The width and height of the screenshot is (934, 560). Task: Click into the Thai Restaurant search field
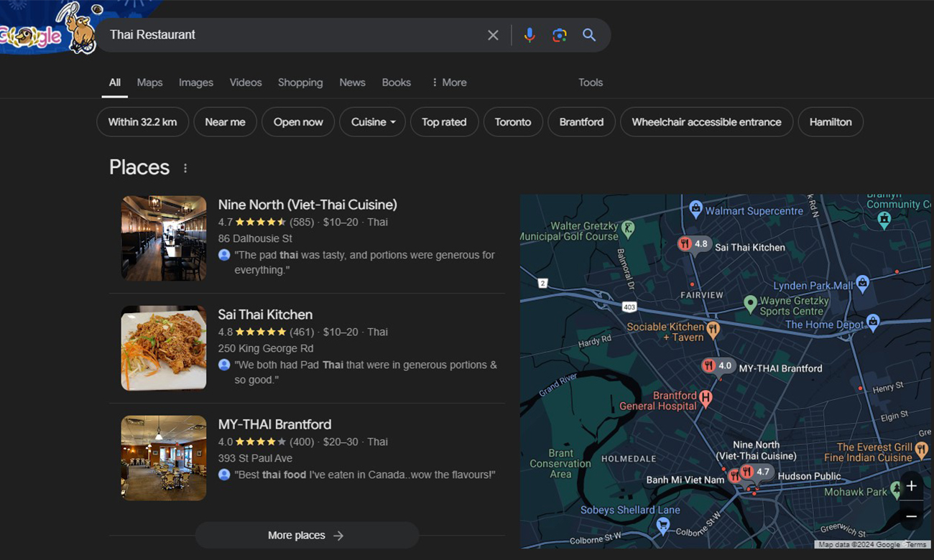click(295, 35)
